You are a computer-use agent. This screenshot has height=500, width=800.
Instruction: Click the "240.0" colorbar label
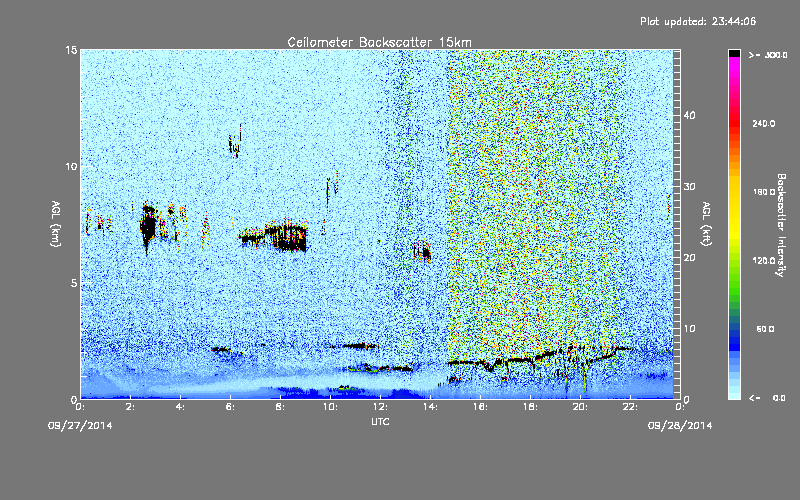click(764, 124)
